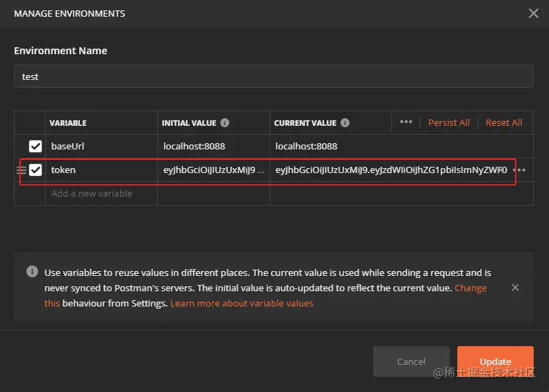Image resolution: width=549 pixels, height=392 pixels.
Task: Uncheck the token variable checkbox
Action: click(35, 170)
